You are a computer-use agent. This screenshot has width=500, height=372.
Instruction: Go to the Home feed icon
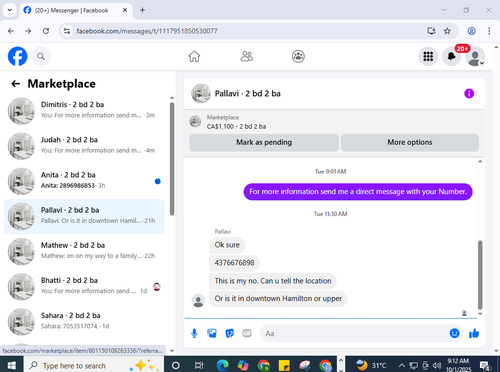194,56
